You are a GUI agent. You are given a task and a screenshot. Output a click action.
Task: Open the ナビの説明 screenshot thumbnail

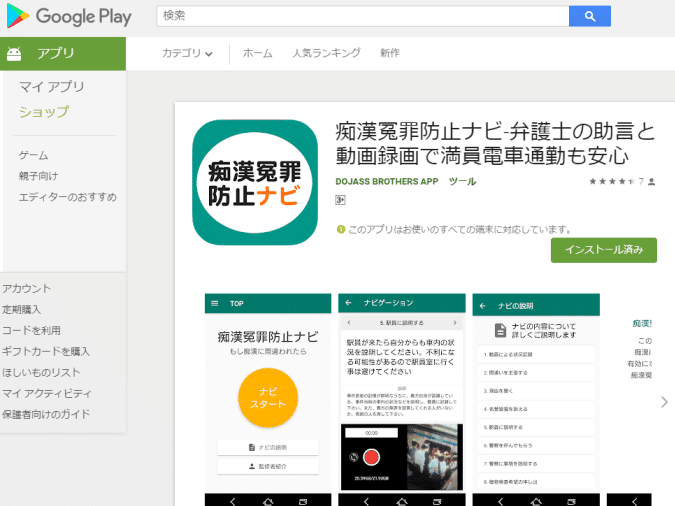(x=536, y=400)
